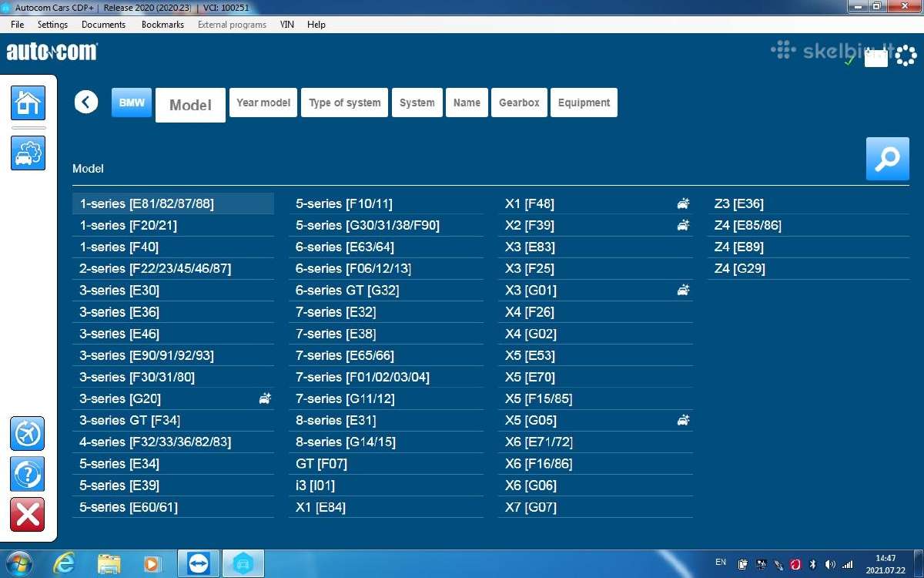The width and height of the screenshot is (924, 578).
Task: Open the help question mark icon
Action: 28,474
